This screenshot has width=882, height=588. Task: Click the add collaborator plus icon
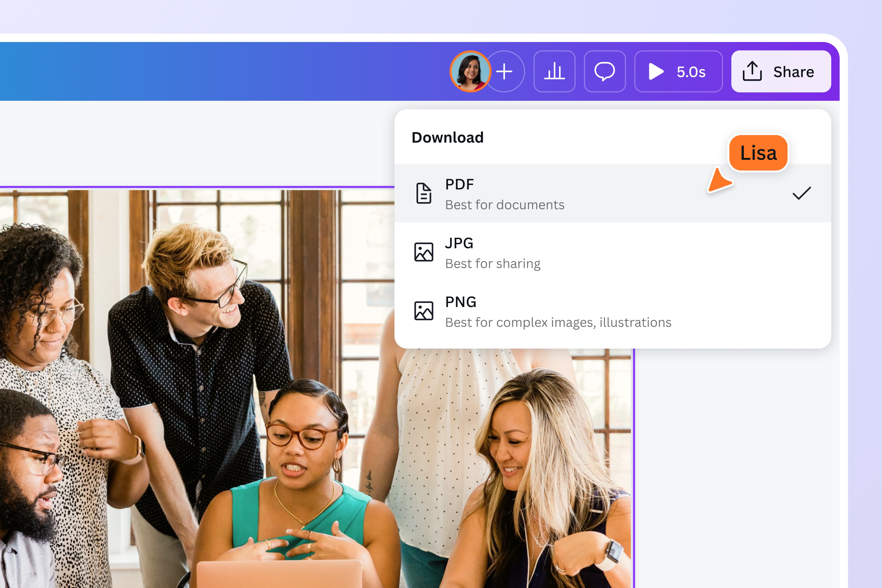[x=504, y=72]
